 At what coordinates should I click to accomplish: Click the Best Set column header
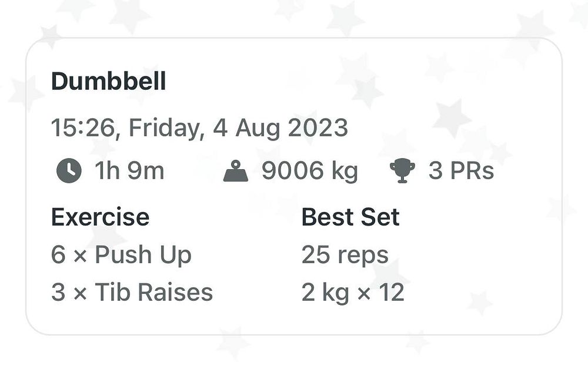point(350,217)
